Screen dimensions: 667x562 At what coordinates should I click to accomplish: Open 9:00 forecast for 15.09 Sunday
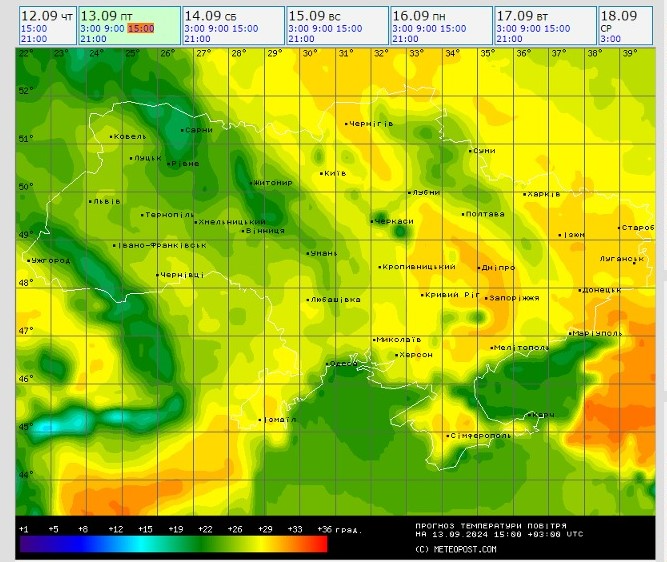[x=322, y=29]
